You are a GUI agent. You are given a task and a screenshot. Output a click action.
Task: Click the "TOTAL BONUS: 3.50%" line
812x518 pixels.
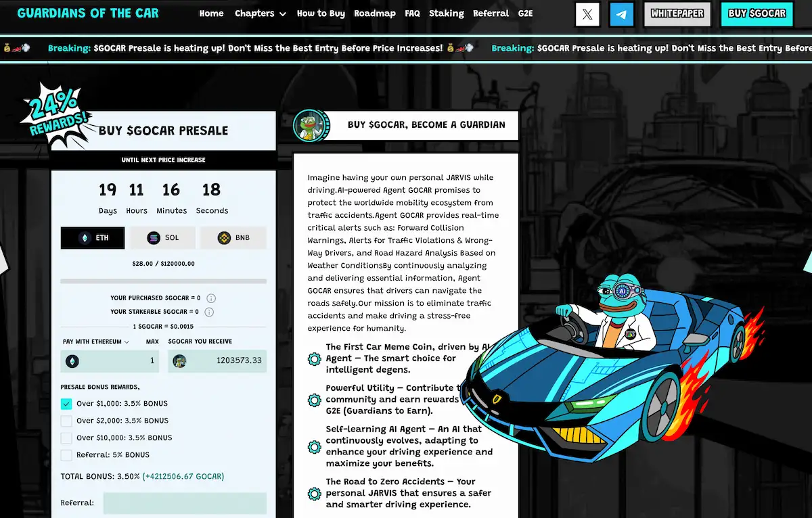[142, 477]
